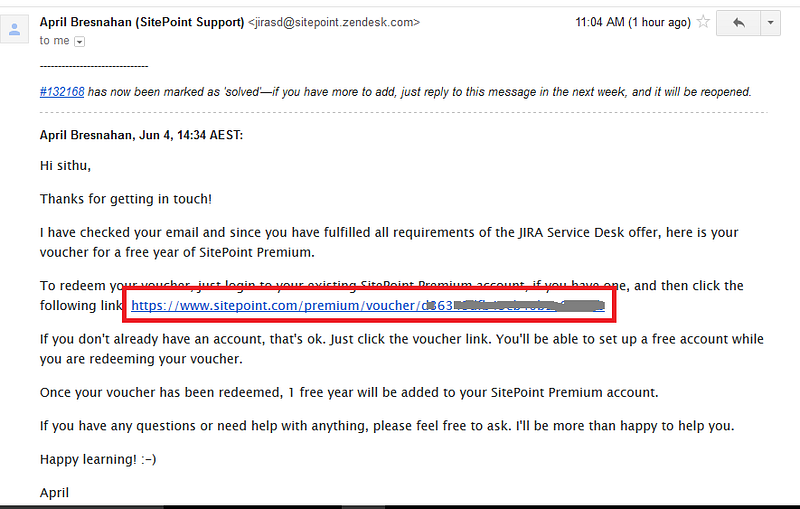Click the 'Thanks for getting in touch!' line
This screenshot has width=800, height=509.
click(126, 199)
